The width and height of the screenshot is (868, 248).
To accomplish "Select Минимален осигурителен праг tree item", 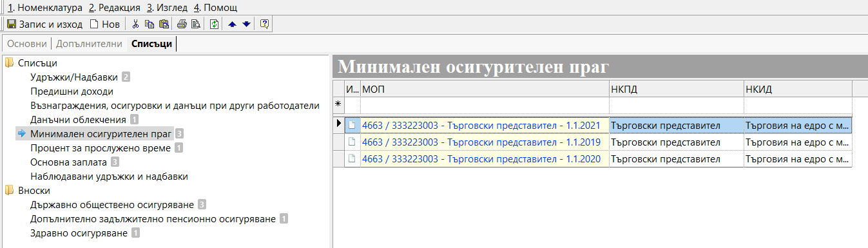I will (x=101, y=134).
